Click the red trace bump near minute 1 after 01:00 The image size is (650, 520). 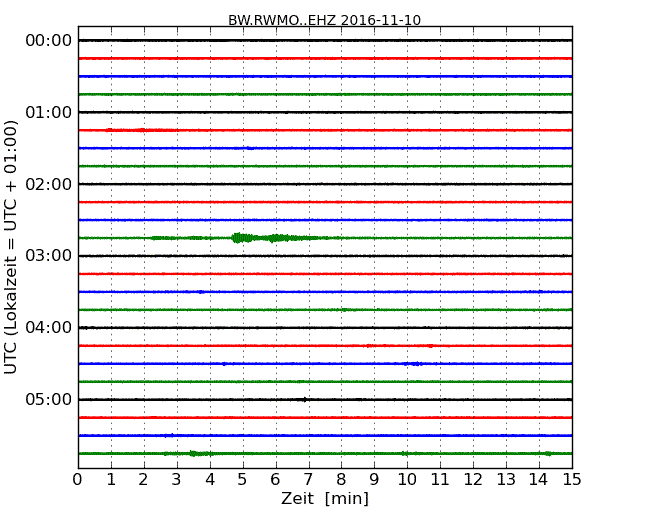click(109, 130)
